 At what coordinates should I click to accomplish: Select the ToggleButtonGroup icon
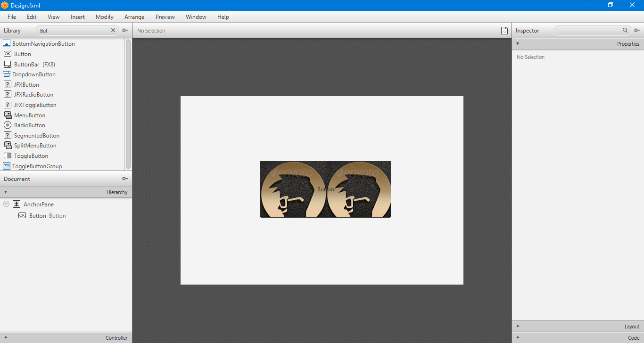[x=7, y=166]
